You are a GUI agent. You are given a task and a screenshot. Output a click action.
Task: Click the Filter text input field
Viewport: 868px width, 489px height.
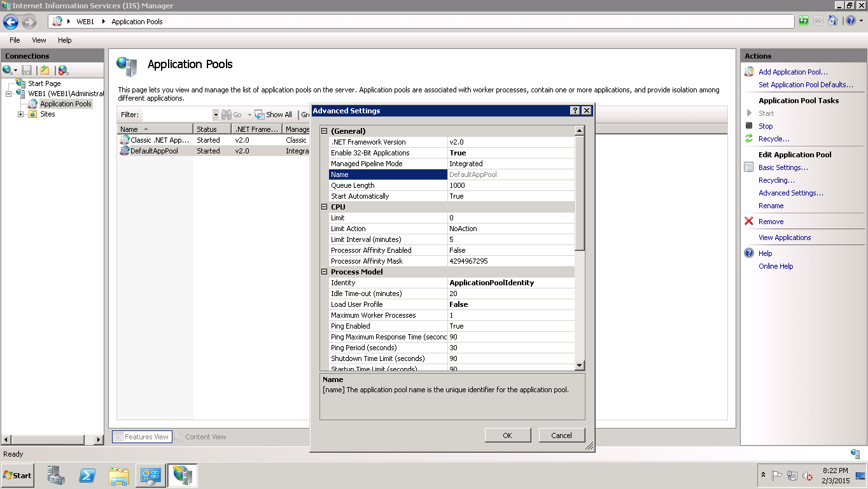point(177,115)
